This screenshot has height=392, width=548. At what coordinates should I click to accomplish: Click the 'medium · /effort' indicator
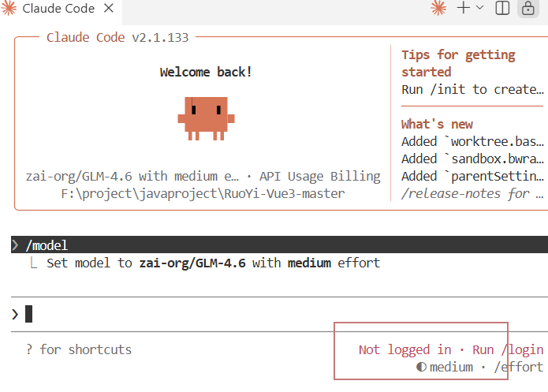pos(479,368)
